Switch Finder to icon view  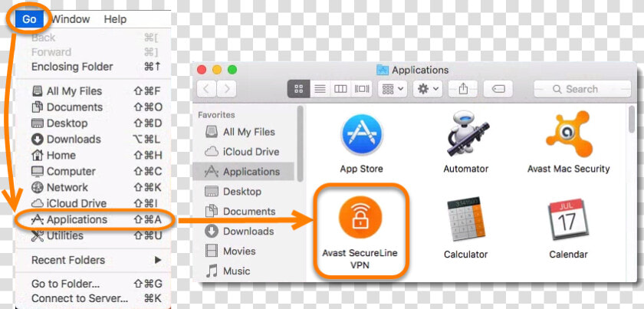tap(298, 89)
